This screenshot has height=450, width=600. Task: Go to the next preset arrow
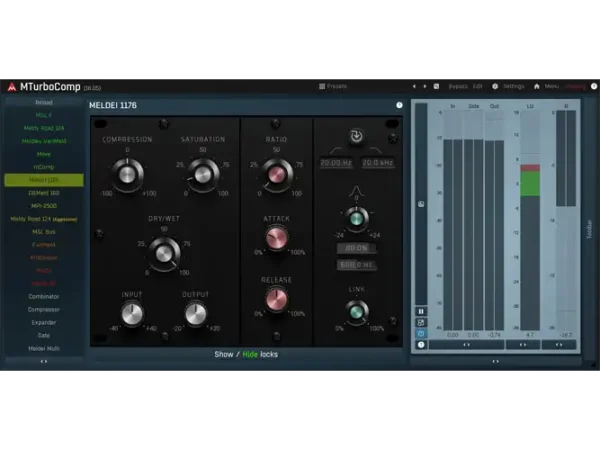[425, 86]
